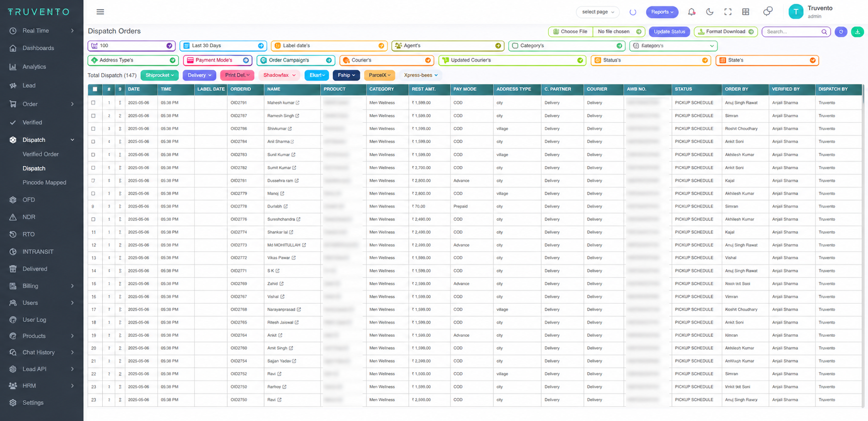
Task: Open Analytics via its chart icon
Action: coord(13,67)
